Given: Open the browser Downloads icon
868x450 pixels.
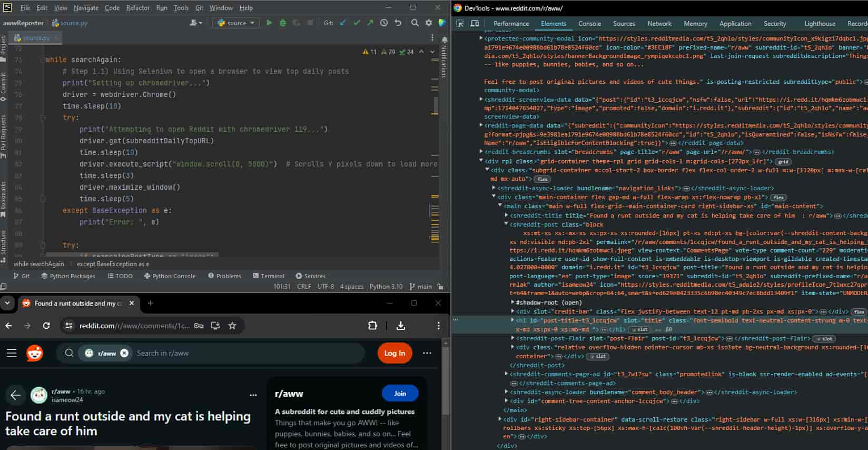Looking at the screenshot, I should point(401,326).
